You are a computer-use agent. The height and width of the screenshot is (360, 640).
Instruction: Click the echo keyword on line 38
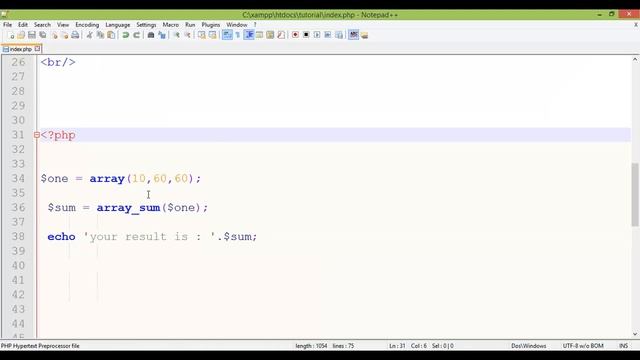point(61,237)
